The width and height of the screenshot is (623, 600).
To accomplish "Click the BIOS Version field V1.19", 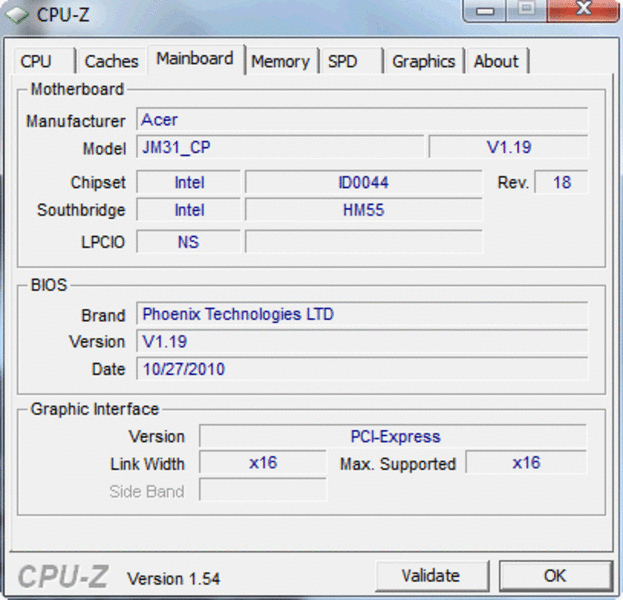I will [x=362, y=341].
